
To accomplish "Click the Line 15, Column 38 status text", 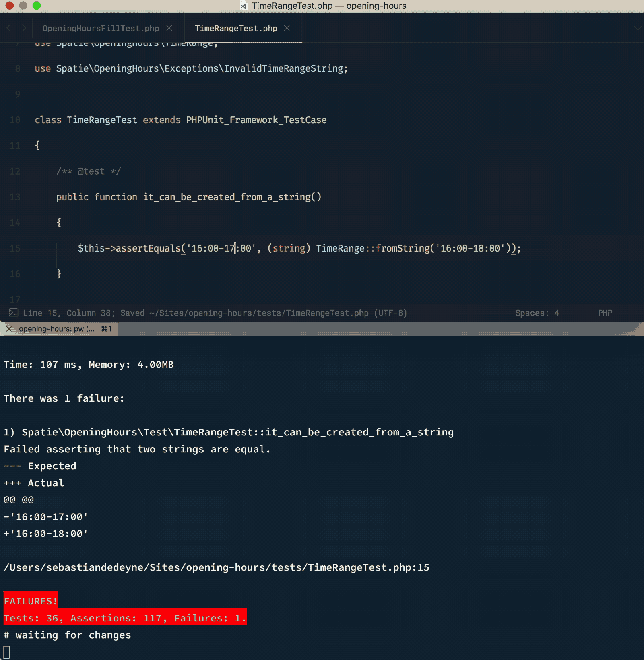I will 67,313.
